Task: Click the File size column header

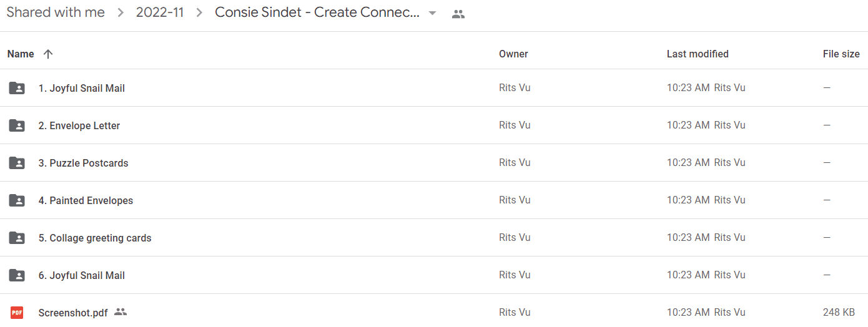Action: click(841, 54)
